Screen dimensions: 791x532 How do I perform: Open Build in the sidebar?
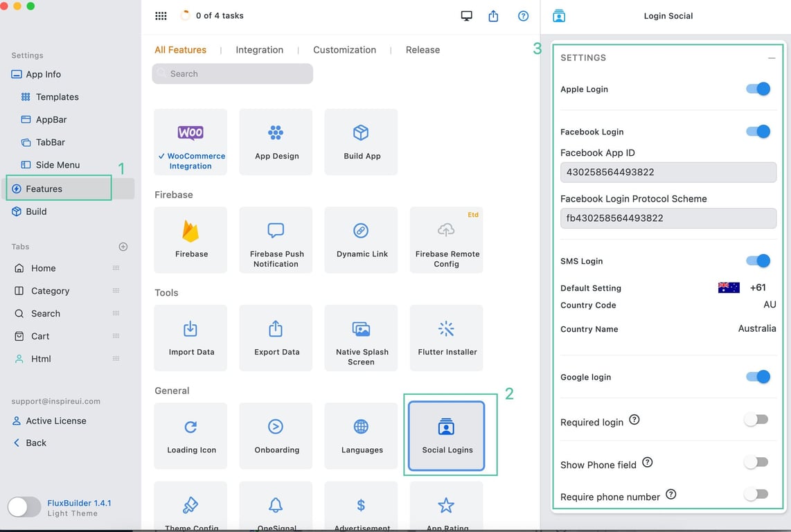tap(29, 211)
